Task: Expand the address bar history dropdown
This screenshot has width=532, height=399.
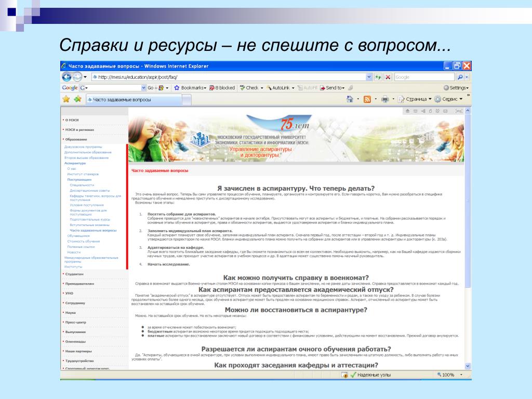Action: (369, 77)
